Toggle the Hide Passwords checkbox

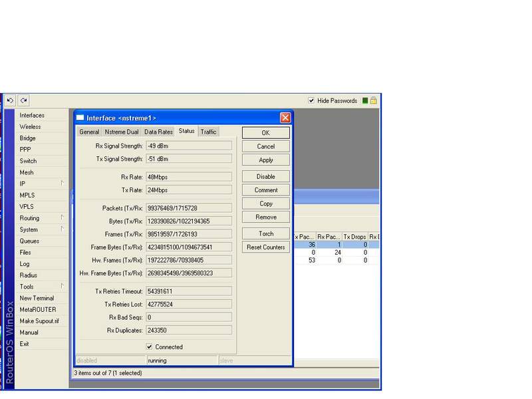tap(311, 100)
